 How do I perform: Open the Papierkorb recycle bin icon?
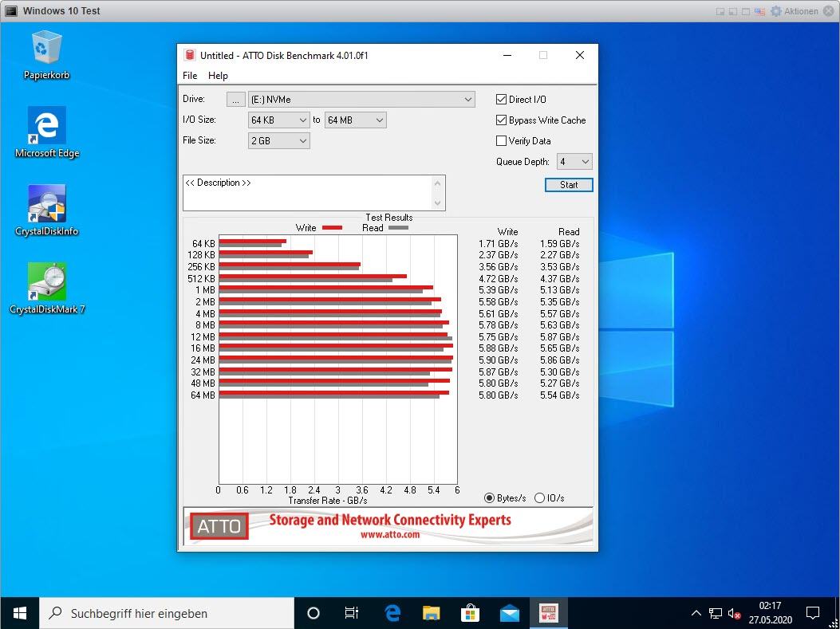pos(46,54)
